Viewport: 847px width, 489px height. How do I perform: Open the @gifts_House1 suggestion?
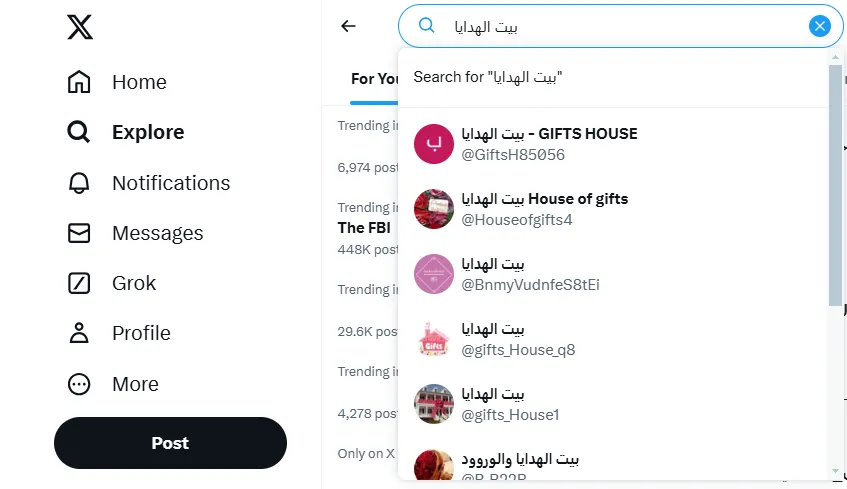612,404
